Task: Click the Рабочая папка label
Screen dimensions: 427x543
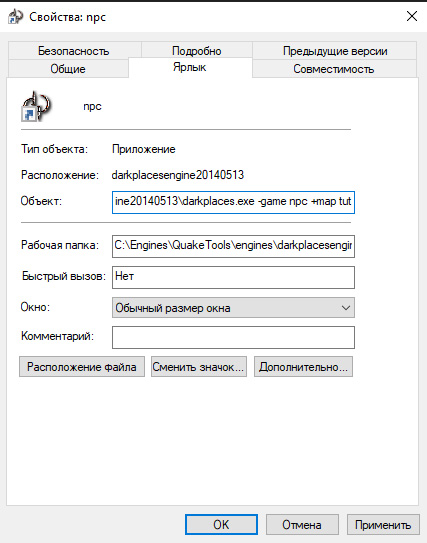Action: tap(60, 245)
